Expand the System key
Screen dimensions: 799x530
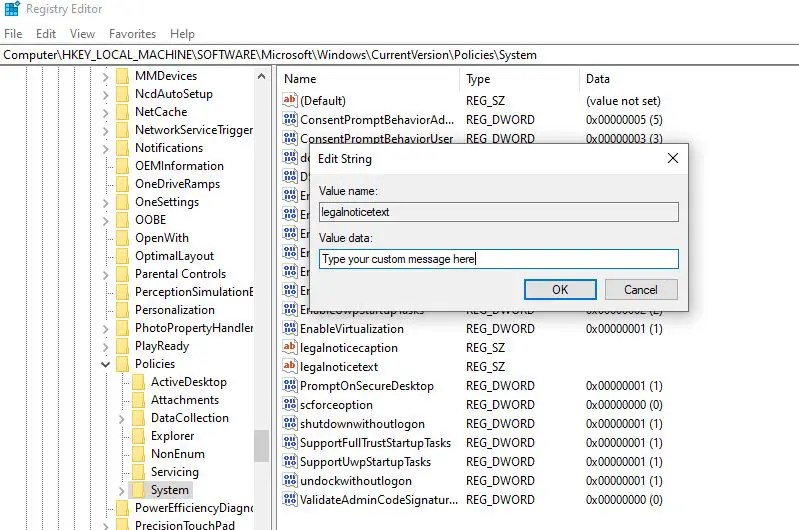121,490
